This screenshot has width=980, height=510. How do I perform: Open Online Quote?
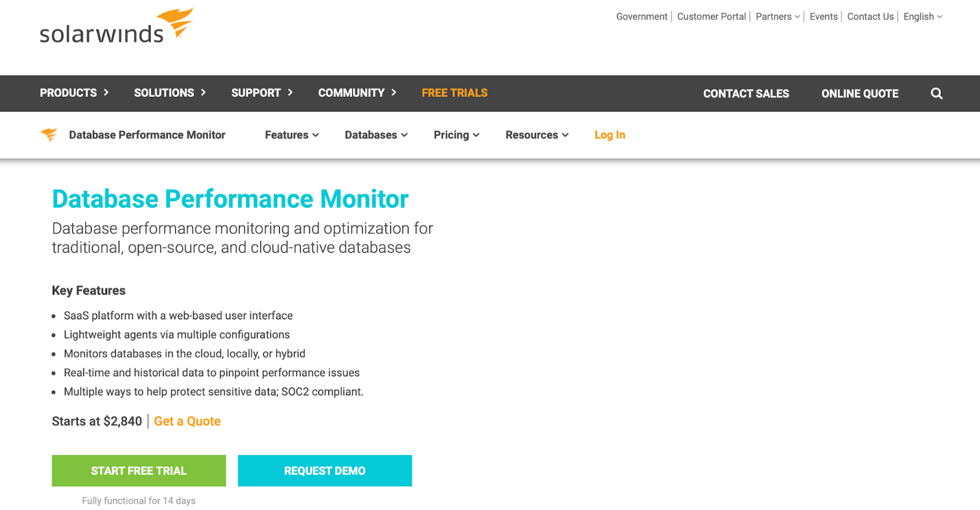pyautogui.click(x=860, y=94)
